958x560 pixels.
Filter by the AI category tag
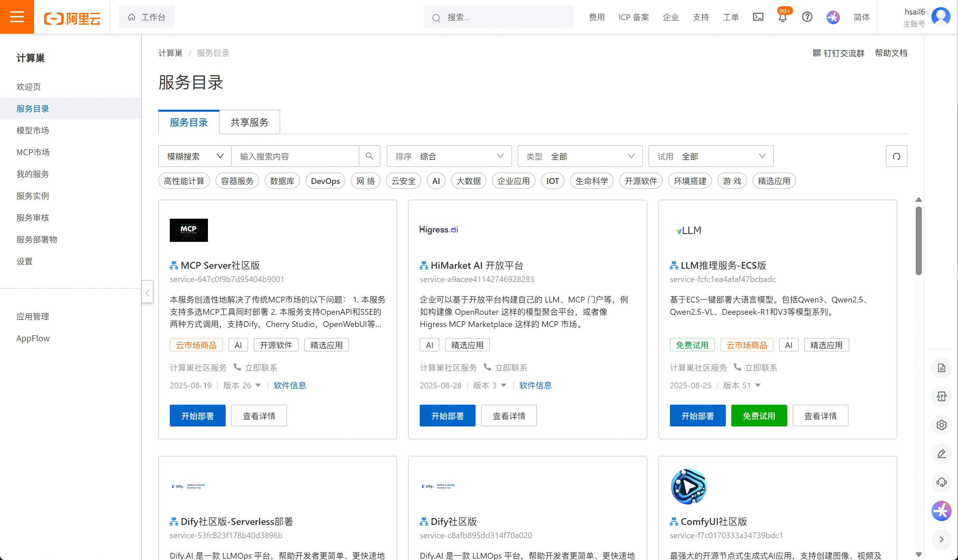click(436, 181)
